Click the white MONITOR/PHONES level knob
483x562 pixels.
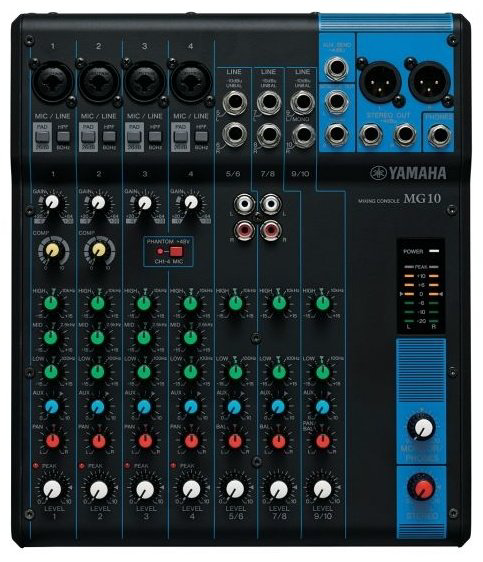click(423, 427)
